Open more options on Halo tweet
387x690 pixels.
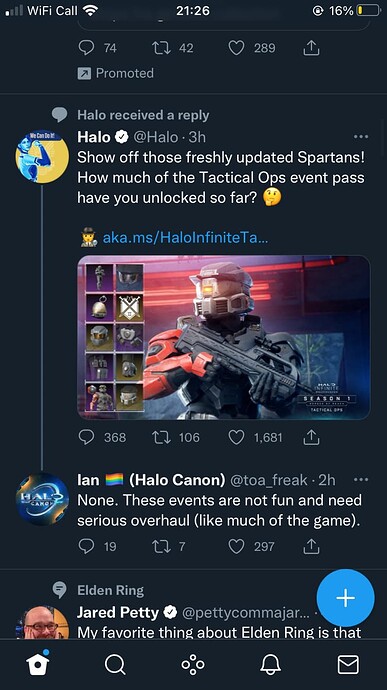point(361,137)
